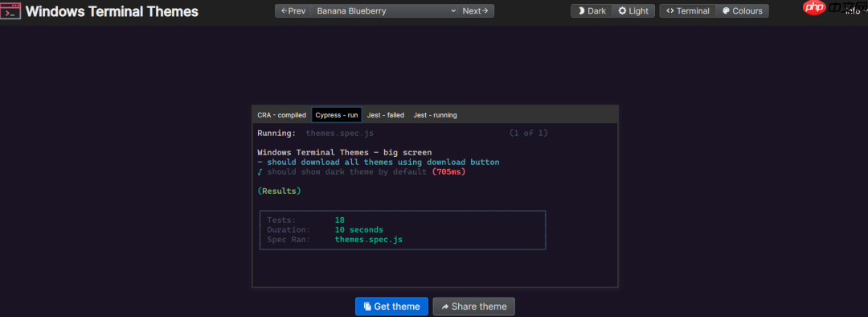Open the Banana Blueberry theme dropdown
Screen dimensions: 868x317
(x=384, y=10)
